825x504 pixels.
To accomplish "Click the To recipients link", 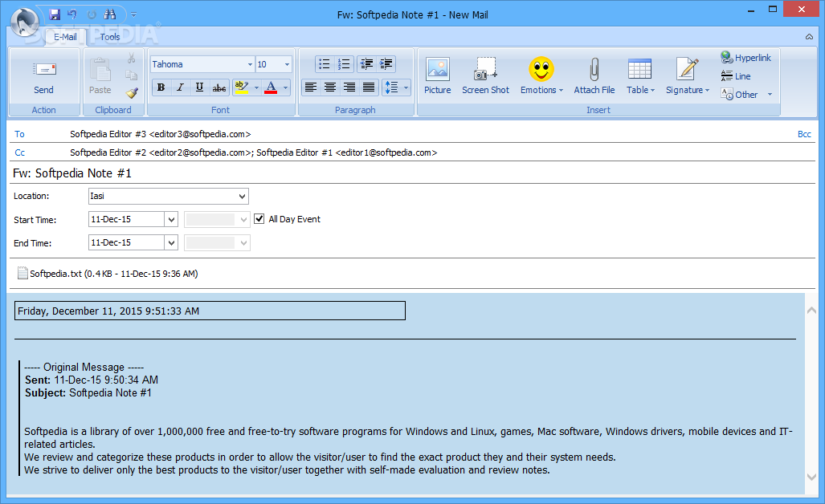I will [19, 134].
